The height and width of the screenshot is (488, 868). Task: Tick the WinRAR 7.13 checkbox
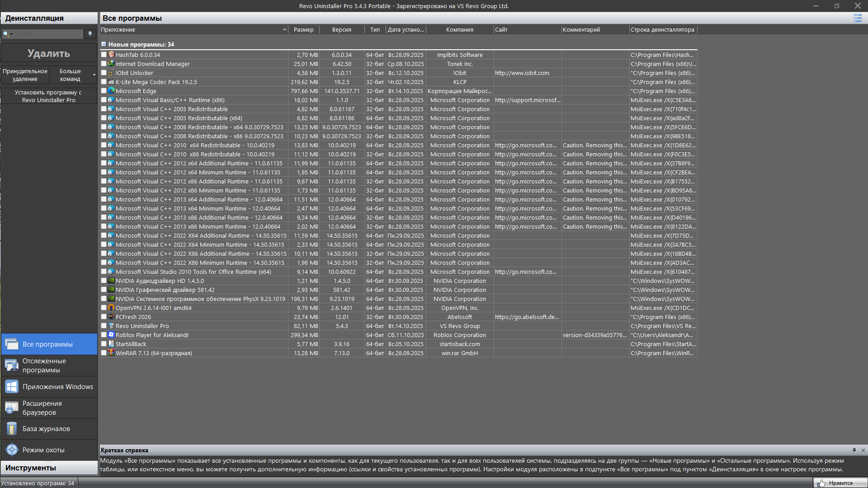(x=104, y=353)
